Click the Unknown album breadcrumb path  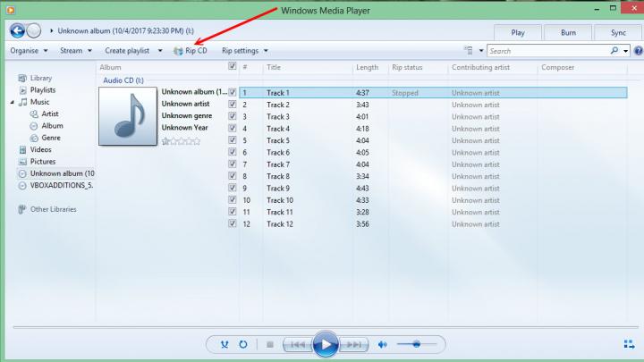tap(126, 30)
